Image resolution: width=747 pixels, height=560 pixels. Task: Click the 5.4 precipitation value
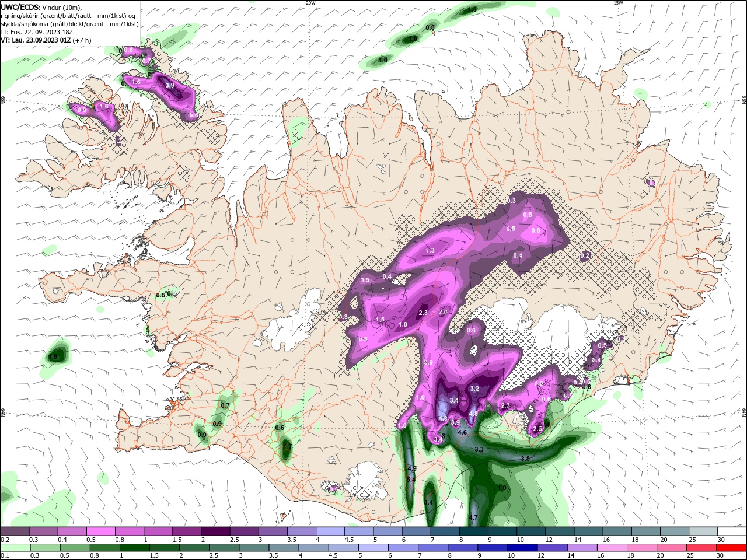pyautogui.click(x=410, y=480)
